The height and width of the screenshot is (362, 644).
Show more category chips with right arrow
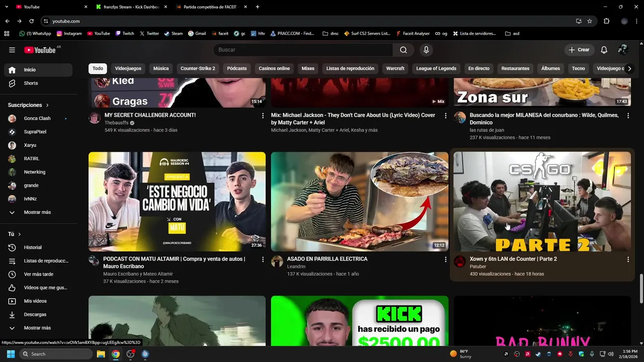click(629, 68)
